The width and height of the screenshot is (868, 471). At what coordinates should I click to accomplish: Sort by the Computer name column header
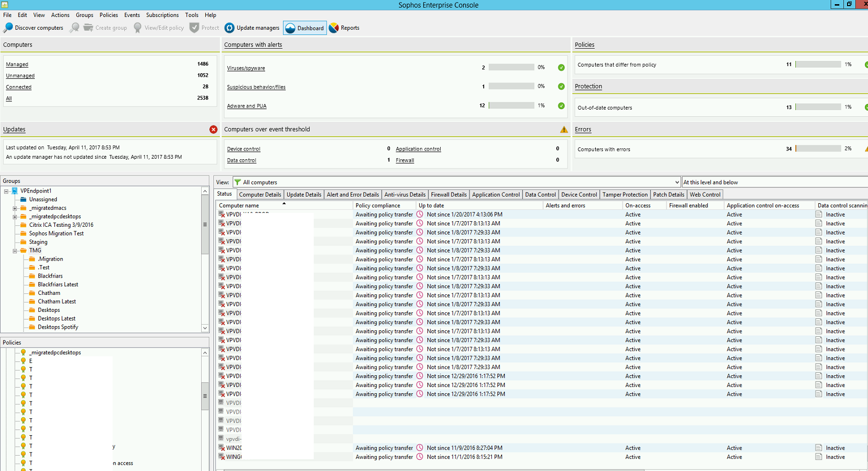(285, 205)
